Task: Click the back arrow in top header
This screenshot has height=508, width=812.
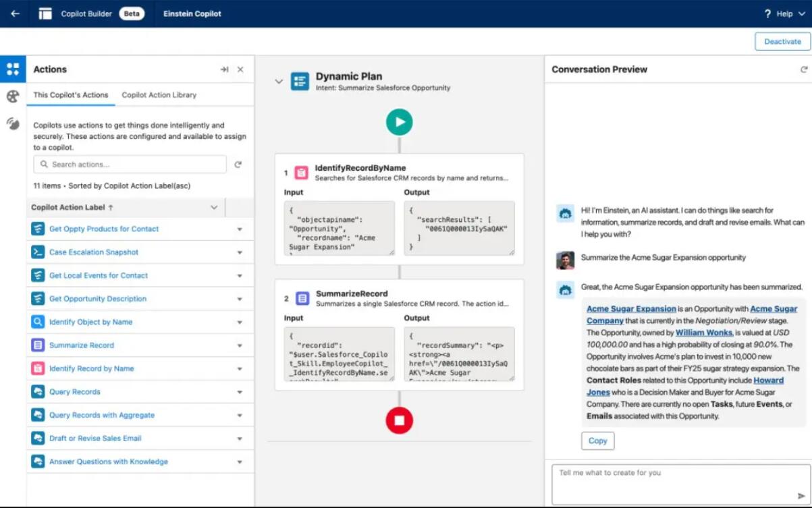Action: point(15,13)
